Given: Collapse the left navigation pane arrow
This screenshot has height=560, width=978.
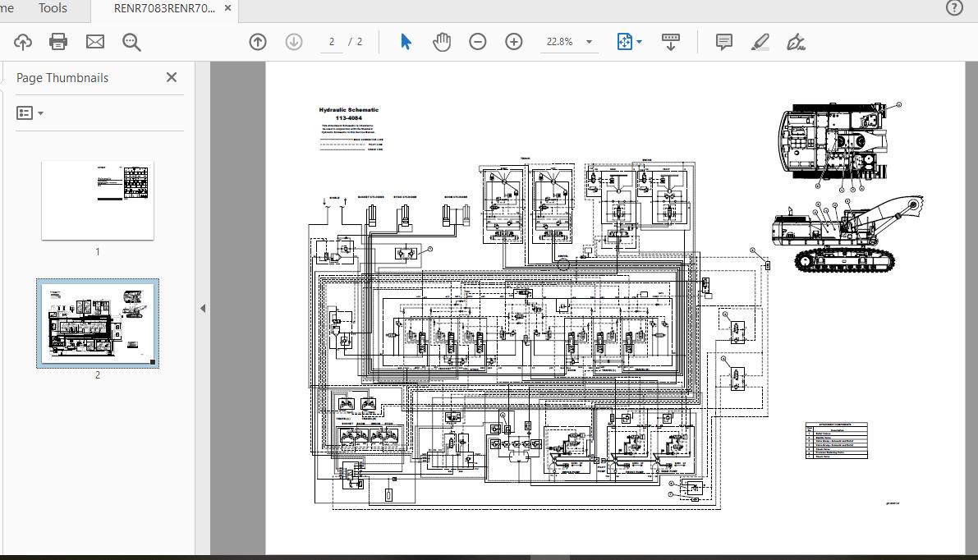Looking at the screenshot, I should tap(203, 309).
